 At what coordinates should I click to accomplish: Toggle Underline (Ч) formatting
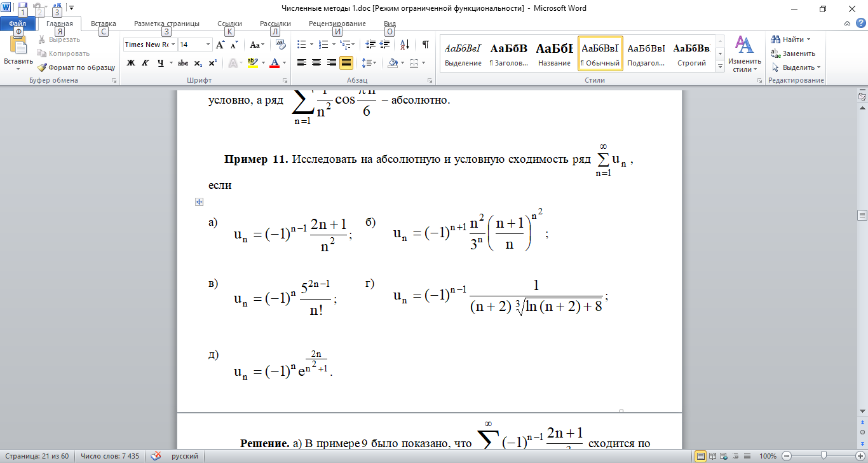point(160,62)
